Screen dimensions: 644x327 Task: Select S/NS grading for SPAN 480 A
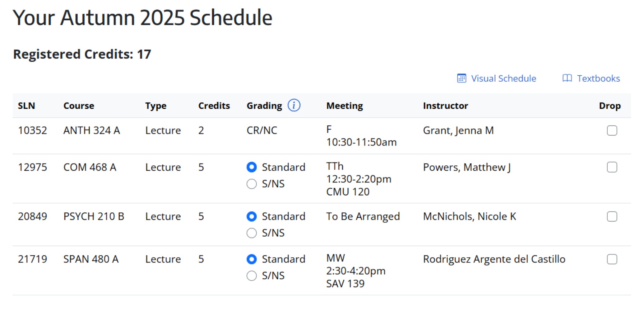coord(251,275)
